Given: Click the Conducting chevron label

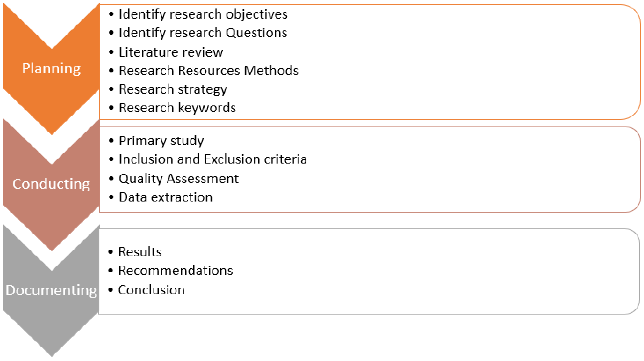Looking at the screenshot, I should (51, 184).
